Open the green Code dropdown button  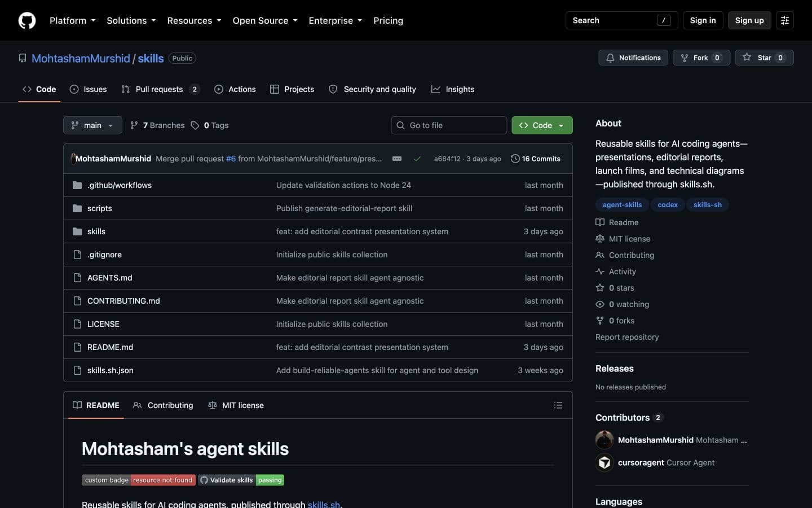click(542, 125)
